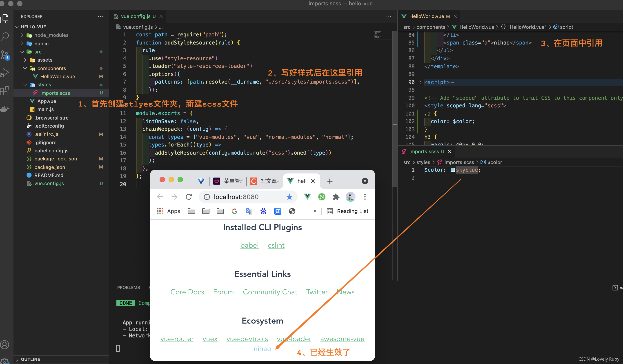
Task: Open Source Control view with badge
Action: (x=5, y=55)
